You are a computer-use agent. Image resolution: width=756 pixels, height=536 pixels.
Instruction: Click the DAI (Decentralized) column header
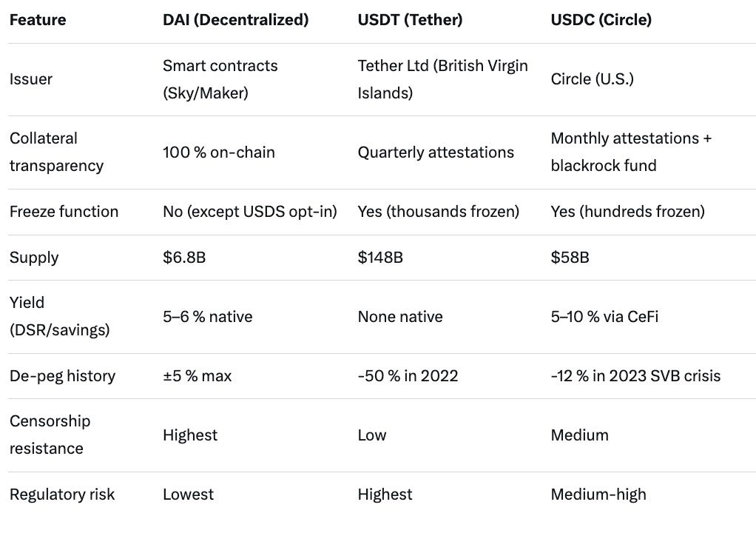[x=235, y=20]
